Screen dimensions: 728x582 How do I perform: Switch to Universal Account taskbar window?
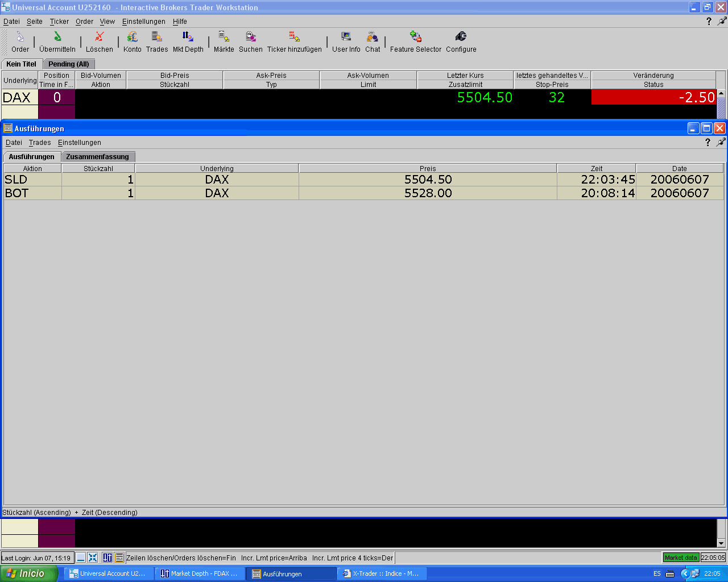[x=109, y=573]
